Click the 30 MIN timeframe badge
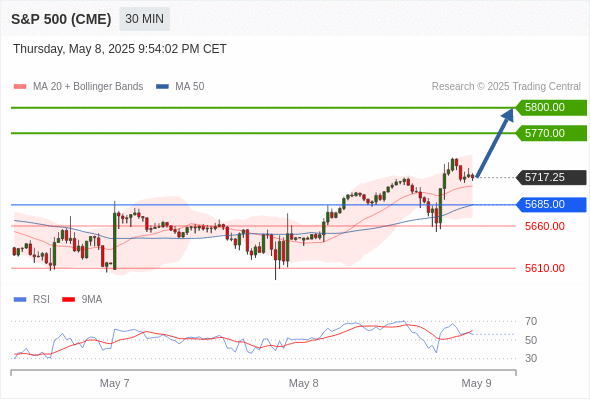 pos(144,19)
